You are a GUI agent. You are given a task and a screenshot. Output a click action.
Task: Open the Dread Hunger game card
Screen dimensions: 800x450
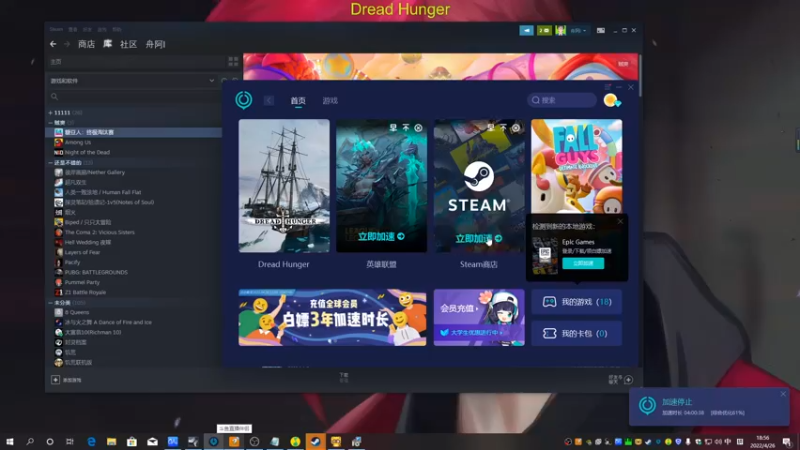[284, 186]
